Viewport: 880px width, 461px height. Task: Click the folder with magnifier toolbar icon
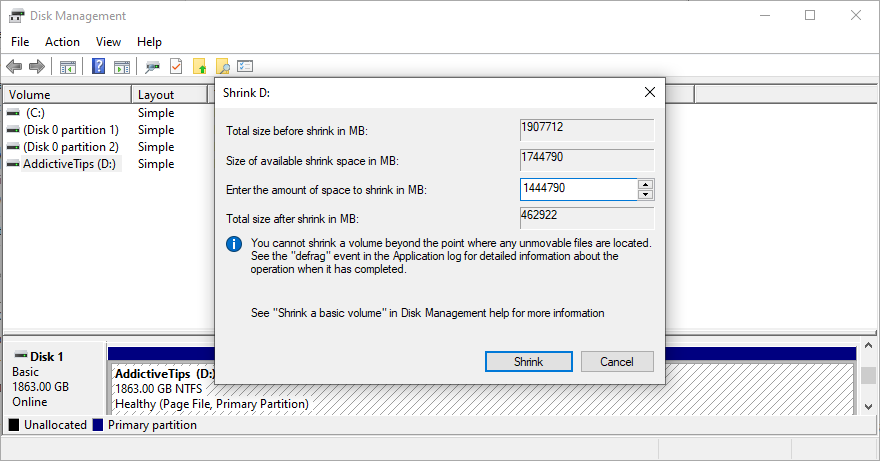222,67
